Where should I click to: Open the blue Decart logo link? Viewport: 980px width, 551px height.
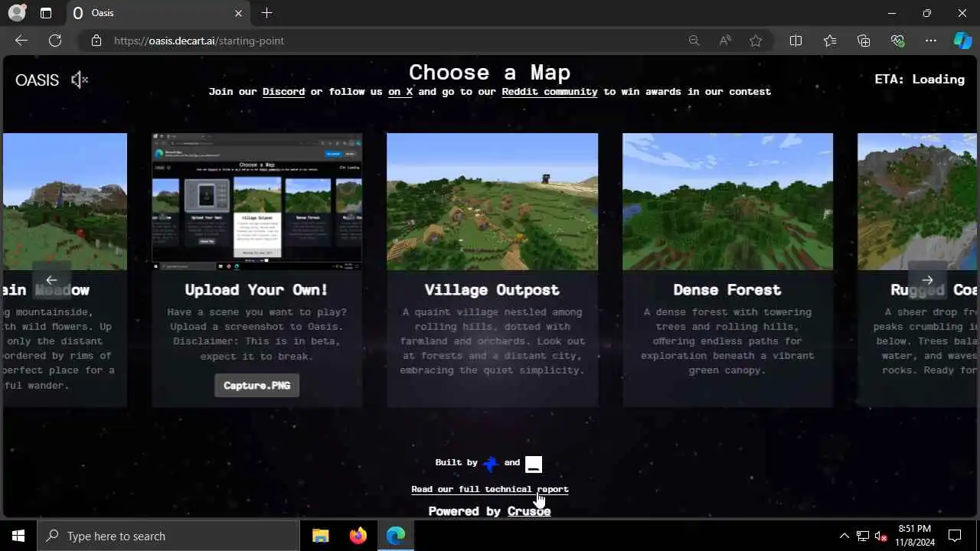(x=491, y=463)
